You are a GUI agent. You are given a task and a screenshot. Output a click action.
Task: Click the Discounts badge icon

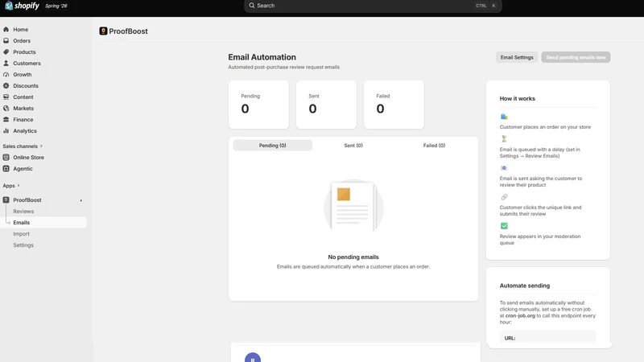click(6, 86)
